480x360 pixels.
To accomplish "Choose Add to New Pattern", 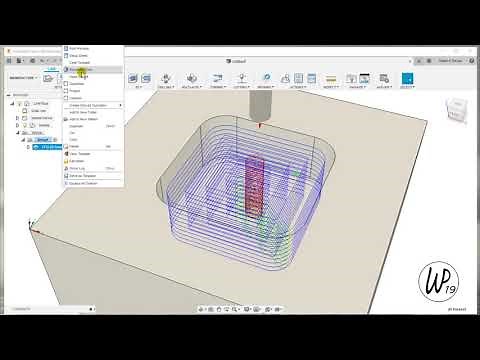I will coord(93,119).
